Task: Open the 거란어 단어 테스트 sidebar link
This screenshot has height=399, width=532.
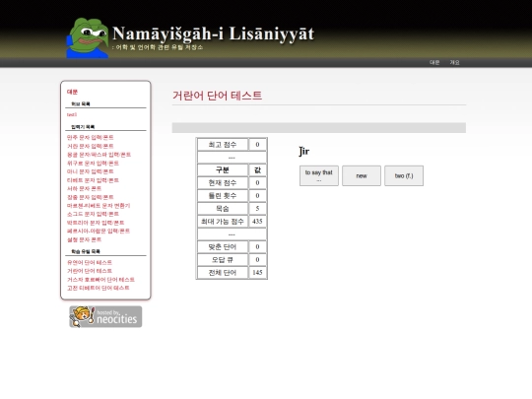Action: click(x=90, y=271)
